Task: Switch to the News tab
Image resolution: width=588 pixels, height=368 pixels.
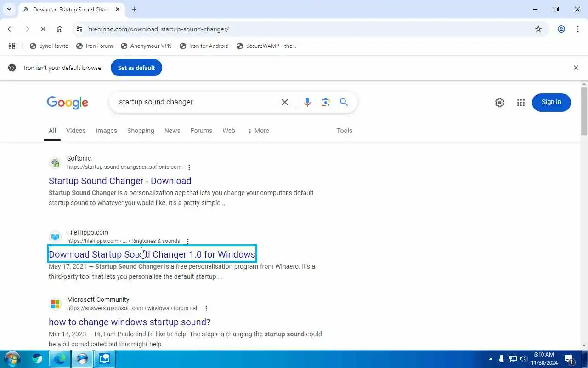Action: pos(172,131)
